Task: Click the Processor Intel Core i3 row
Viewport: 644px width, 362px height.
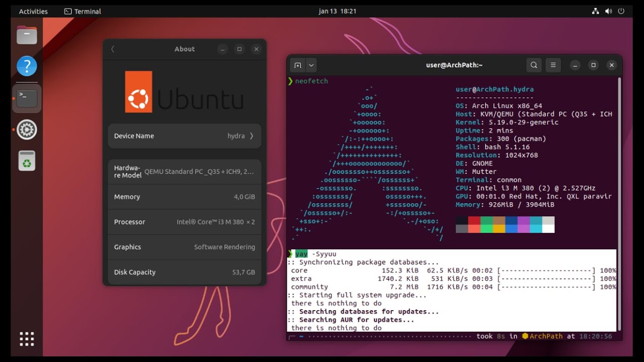Action: pos(185,222)
